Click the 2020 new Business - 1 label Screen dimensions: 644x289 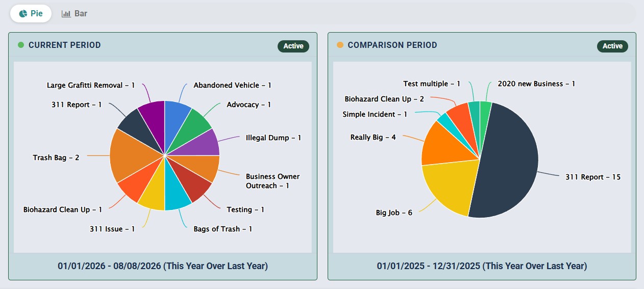click(x=536, y=84)
